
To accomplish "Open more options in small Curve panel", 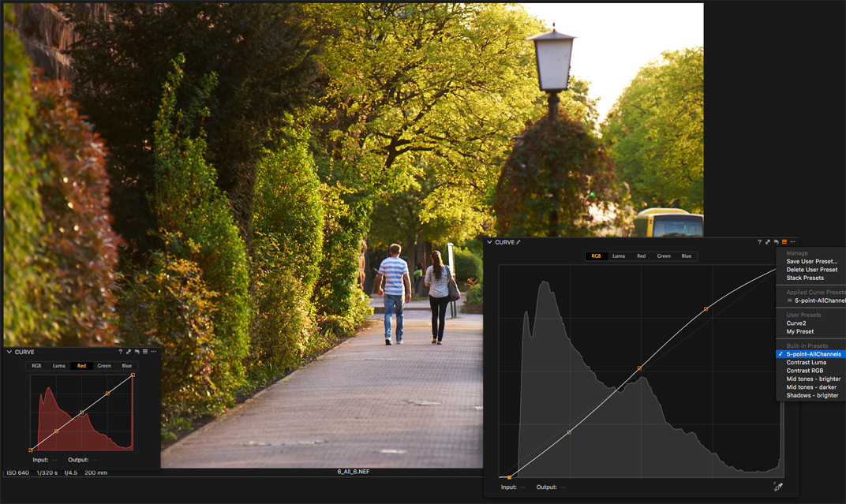I will pyautogui.click(x=154, y=352).
